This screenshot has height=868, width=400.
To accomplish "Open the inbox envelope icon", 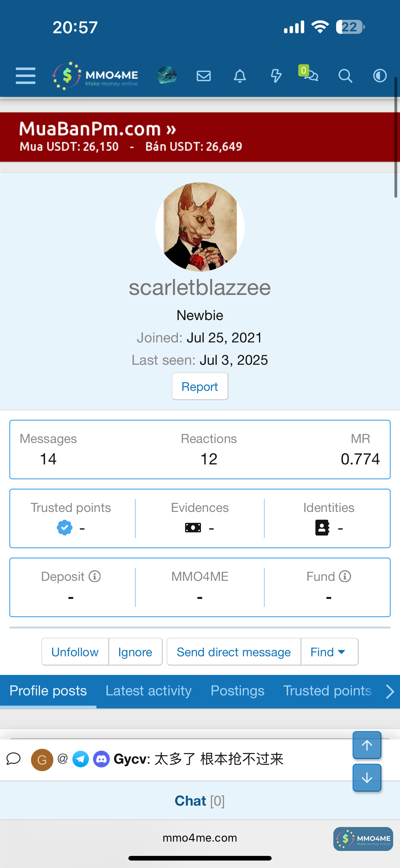I will tap(204, 76).
